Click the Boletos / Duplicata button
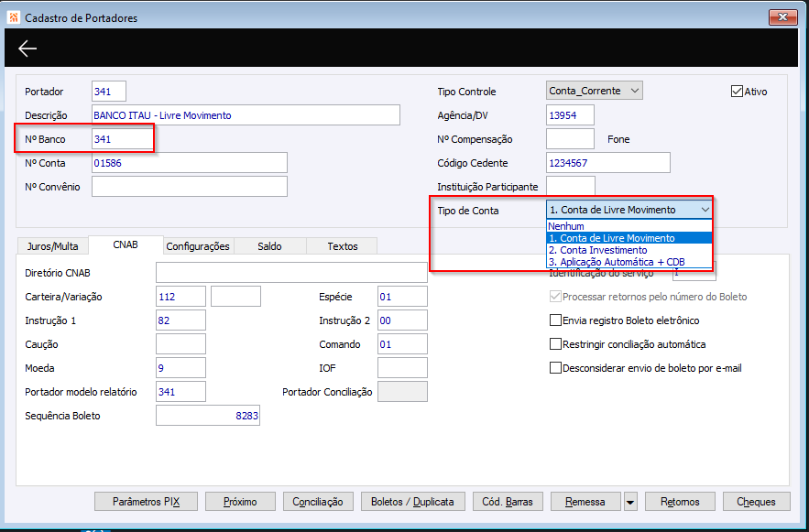 (413, 502)
